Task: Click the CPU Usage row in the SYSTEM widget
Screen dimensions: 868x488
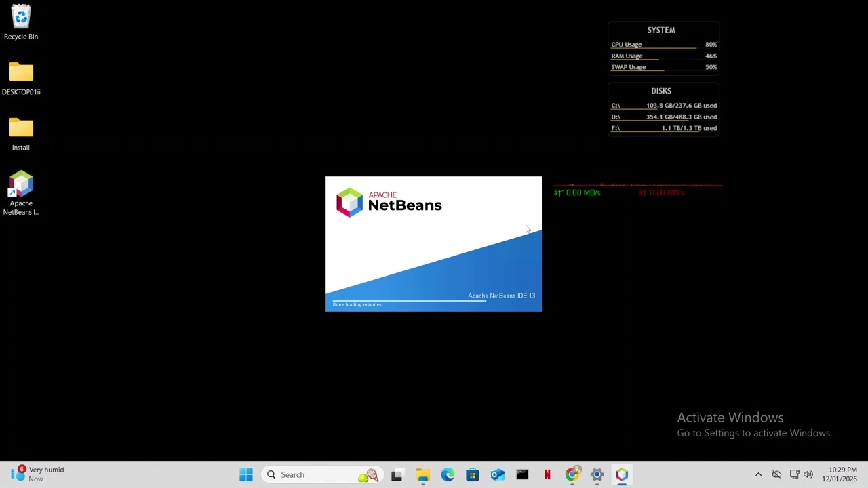Action: (663, 45)
